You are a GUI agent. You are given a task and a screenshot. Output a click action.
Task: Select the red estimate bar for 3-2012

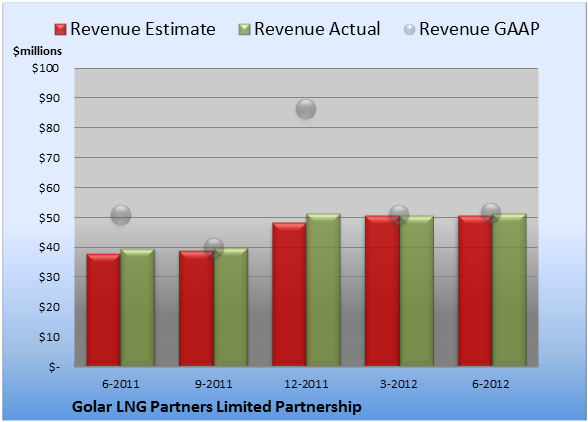point(382,291)
